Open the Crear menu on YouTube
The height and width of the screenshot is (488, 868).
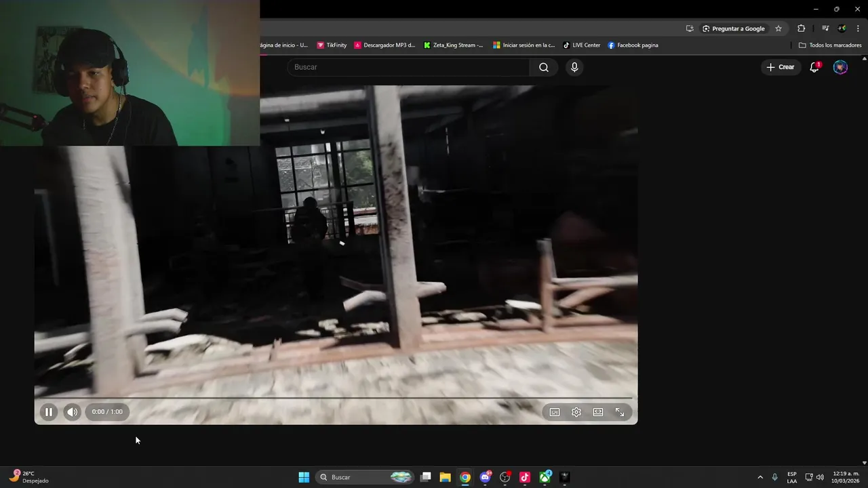click(781, 67)
